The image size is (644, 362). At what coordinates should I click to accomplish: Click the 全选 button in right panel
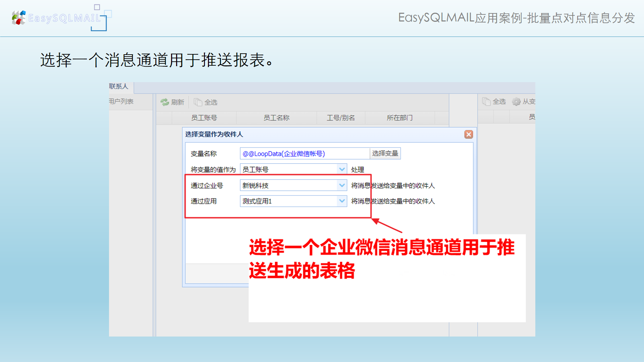pos(494,102)
